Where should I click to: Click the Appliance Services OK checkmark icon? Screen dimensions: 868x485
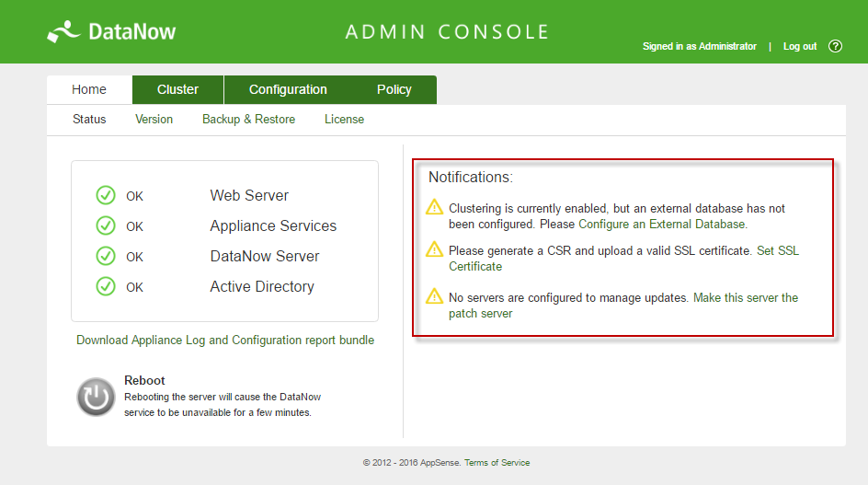coord(106,225)
